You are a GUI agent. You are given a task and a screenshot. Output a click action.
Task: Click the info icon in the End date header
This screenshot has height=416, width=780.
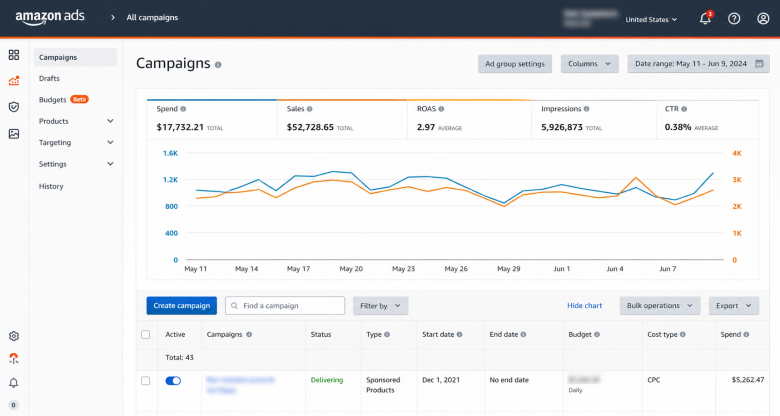523,334
